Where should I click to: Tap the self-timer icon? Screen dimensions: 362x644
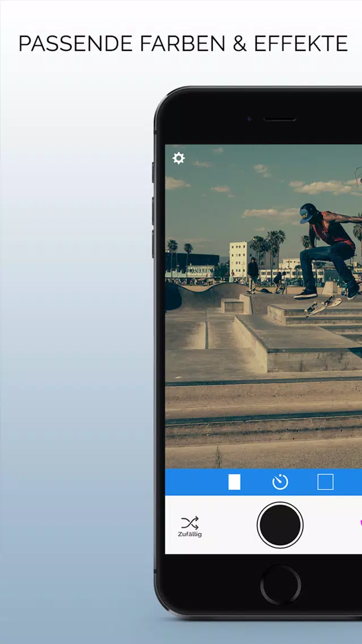[x=280, y=482]
